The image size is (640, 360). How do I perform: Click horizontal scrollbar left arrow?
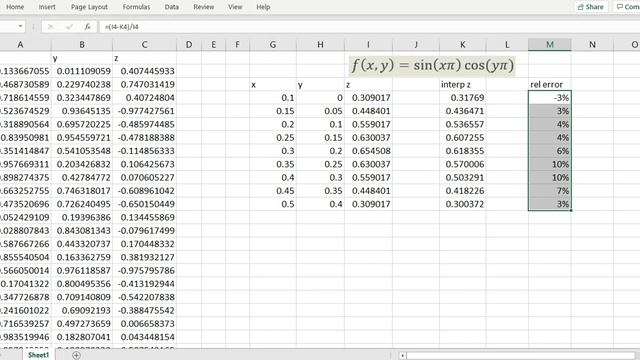[x=402, y=356]
